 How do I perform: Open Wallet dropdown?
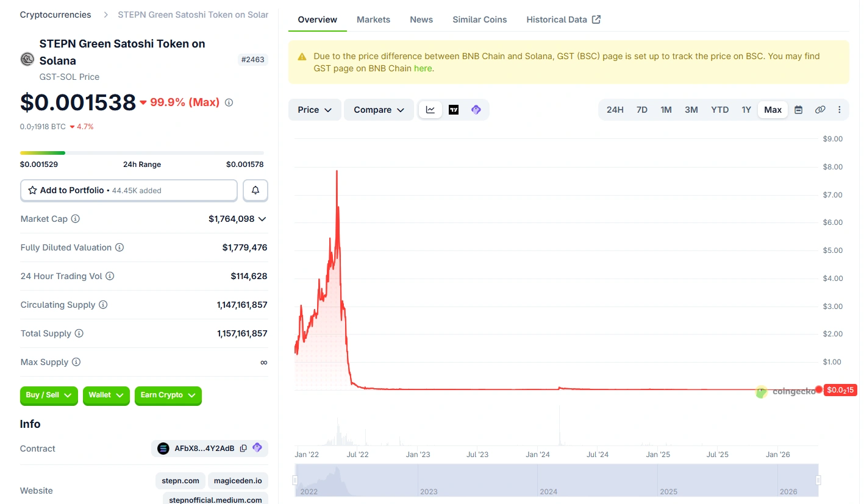click(106, 396)
